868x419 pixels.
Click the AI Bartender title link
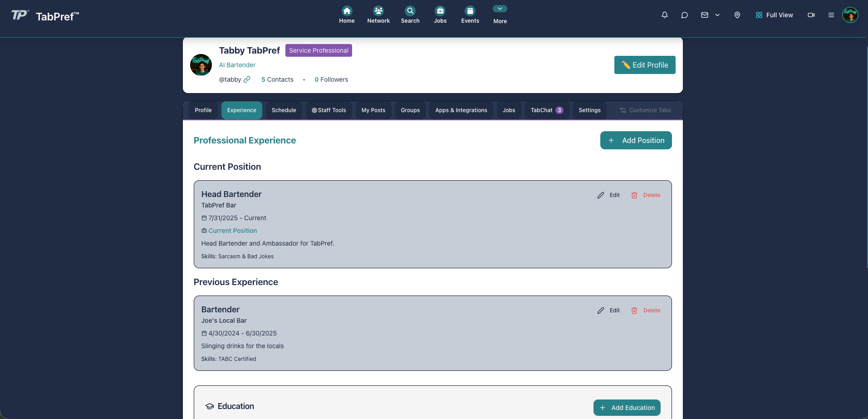tap(237, 65)
